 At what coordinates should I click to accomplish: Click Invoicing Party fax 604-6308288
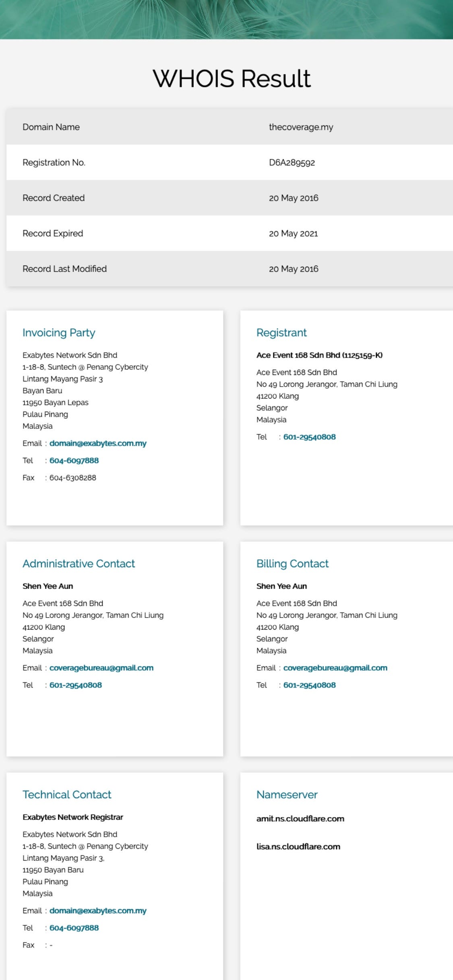pyautogui.click(x=73, y=478)
